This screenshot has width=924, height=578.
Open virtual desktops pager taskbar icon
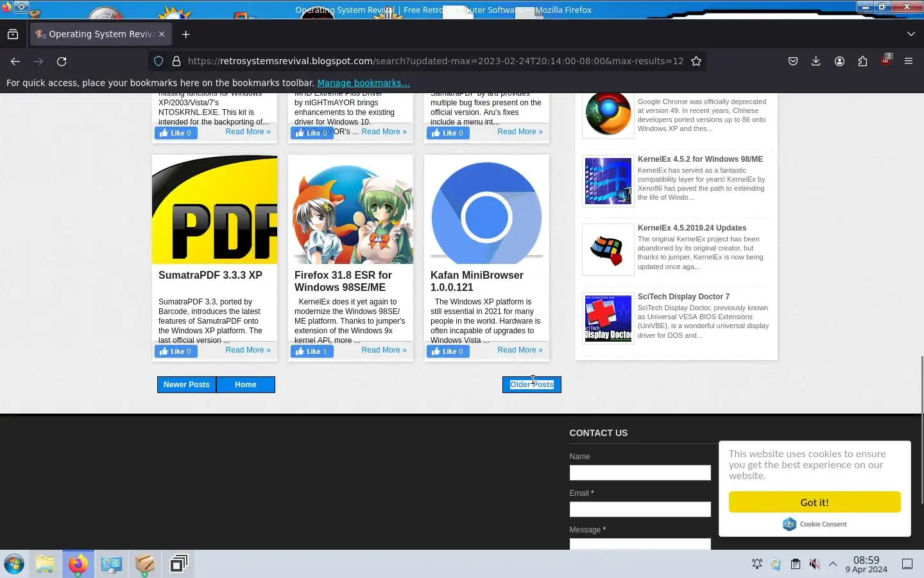pos(178,565)
